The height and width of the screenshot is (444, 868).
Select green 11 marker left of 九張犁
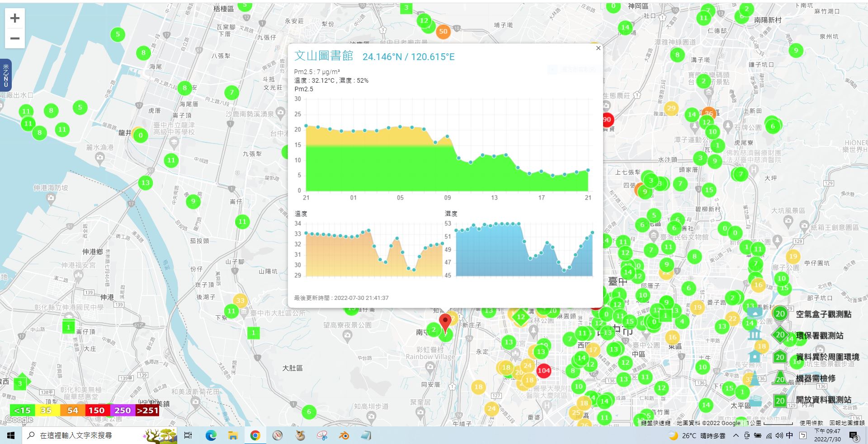click(x=171, y=160)
